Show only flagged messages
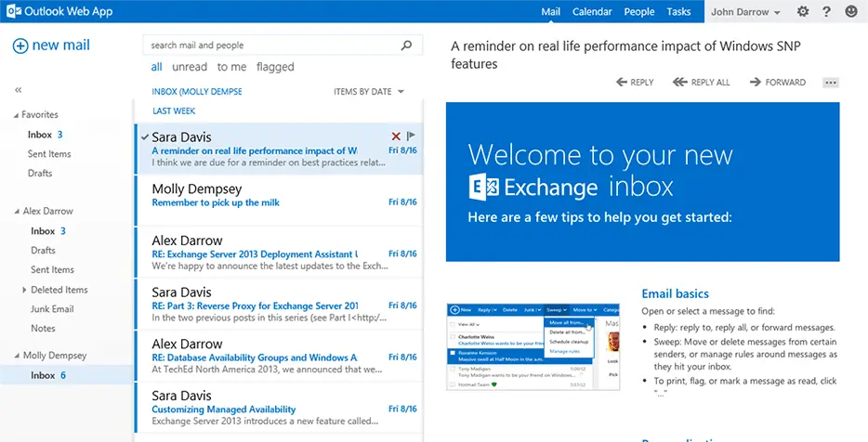This screenshot has width=868, height=442. [x=275, y=67]
